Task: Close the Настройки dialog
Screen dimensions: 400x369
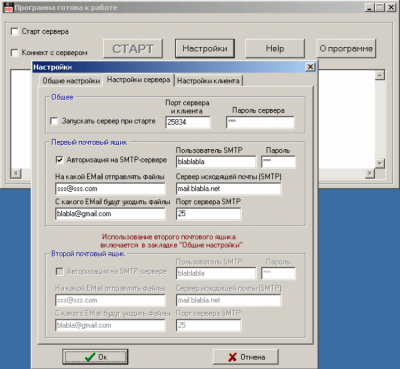Action: coord(310,67)
